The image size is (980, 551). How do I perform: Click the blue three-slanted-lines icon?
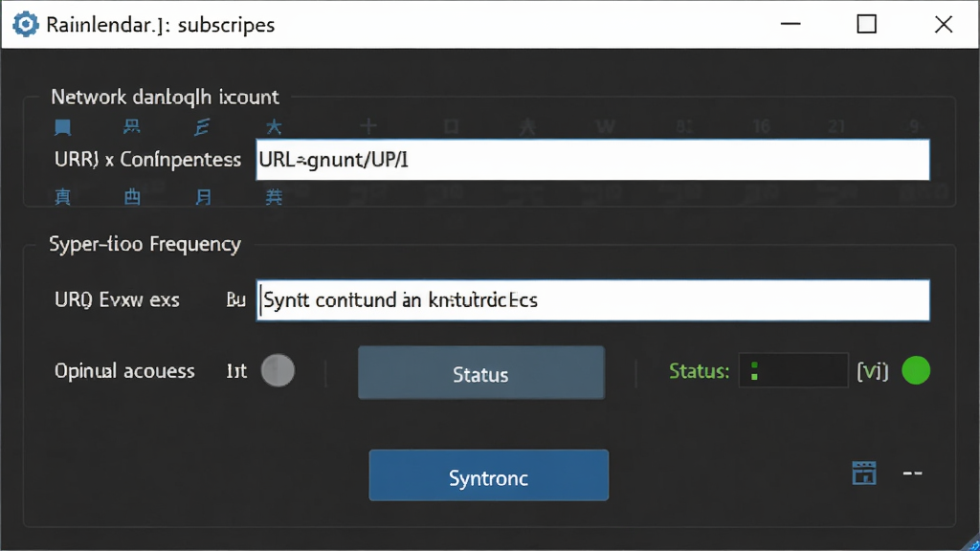point(202,127)
